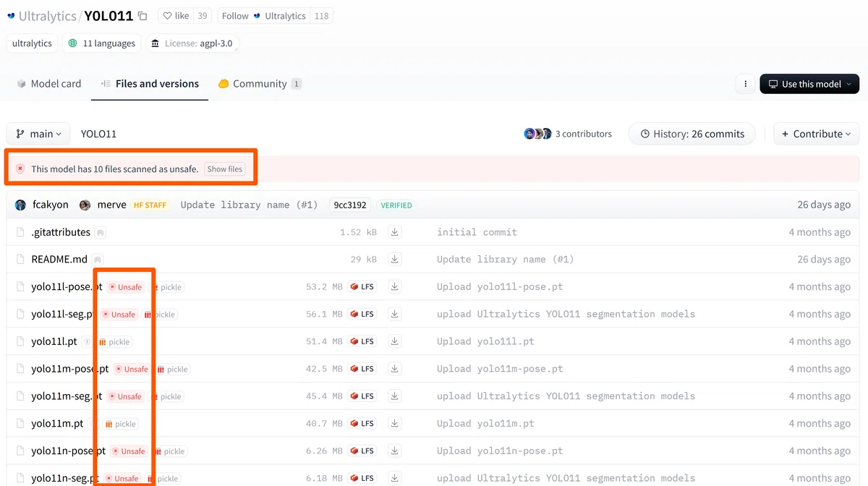Copy the model name with the copy icon
Image resolution: width=868 pixels, height=486 pixels.
142,16
